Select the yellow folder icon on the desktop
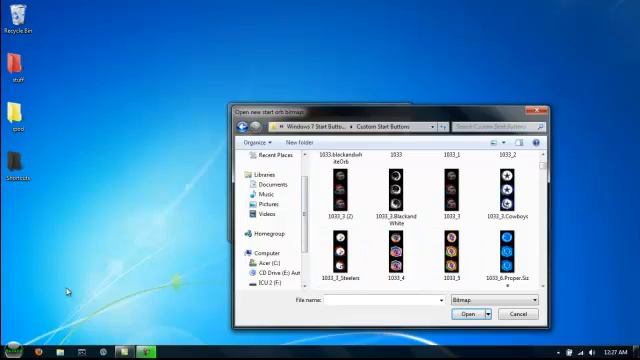640x360 pixels. point(15,113)
